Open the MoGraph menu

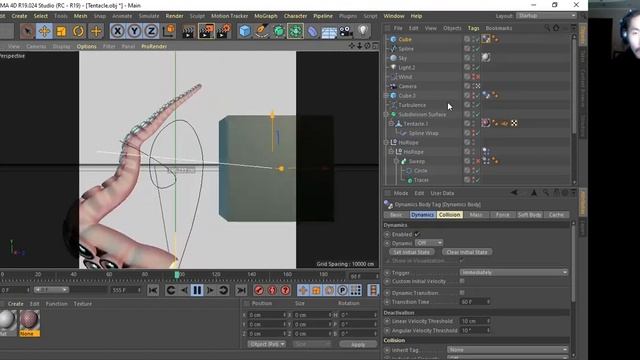click(266, 16)
